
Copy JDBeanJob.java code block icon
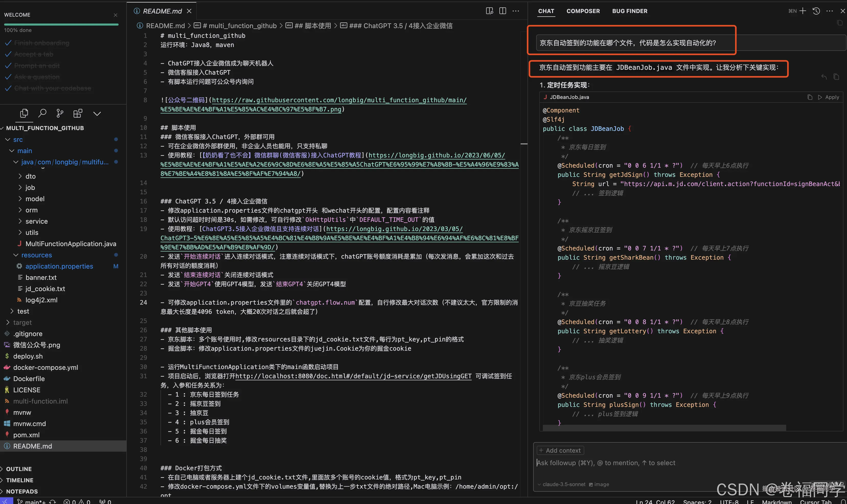coord(810,97)
